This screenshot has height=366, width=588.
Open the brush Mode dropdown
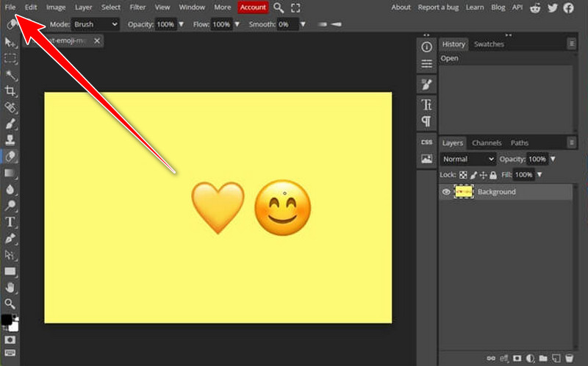pyautogui.click(x=95, y=24)
